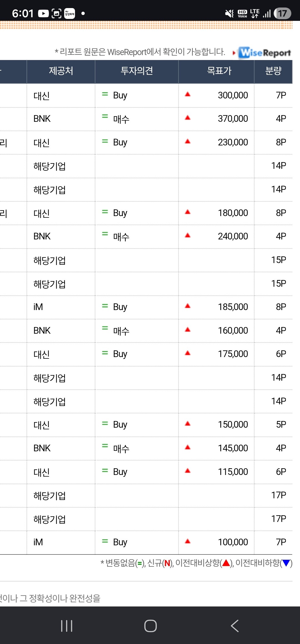
Task: Tap YouTube notification icon in status bar
Action: [x=43, y=13]
